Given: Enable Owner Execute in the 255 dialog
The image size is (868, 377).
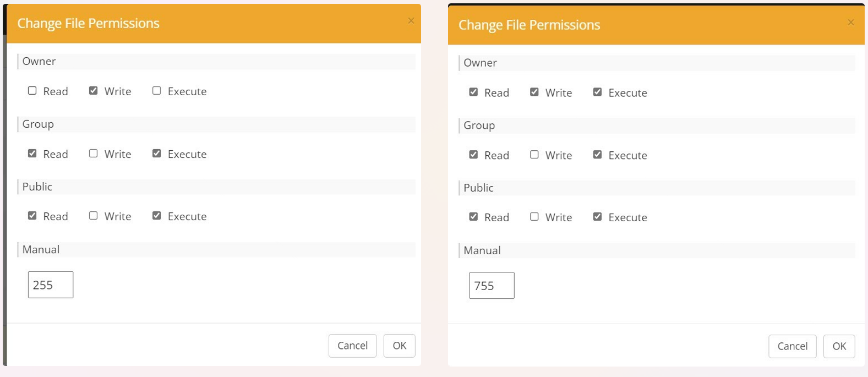Looking at the screenshot, I should tap(157, 91).
